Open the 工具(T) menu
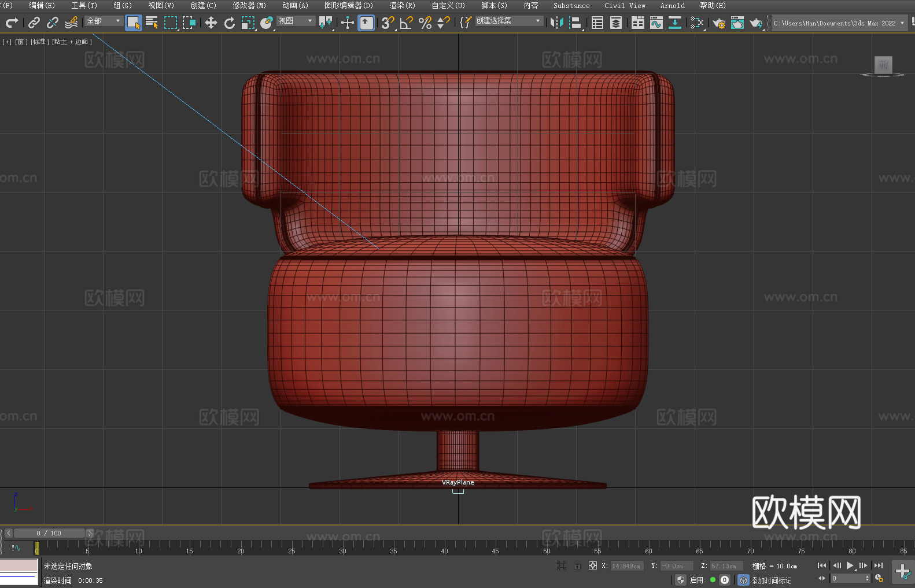The width and height of the screenshot is (915, 588). tap(84, 5)
